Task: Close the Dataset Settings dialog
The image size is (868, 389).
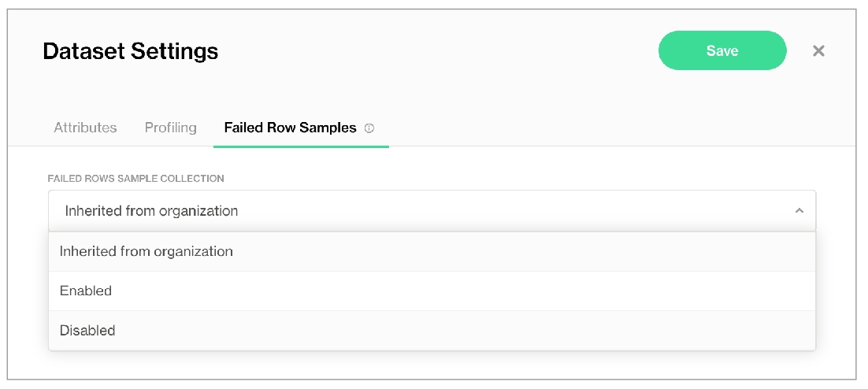Action: coord(818,51)
